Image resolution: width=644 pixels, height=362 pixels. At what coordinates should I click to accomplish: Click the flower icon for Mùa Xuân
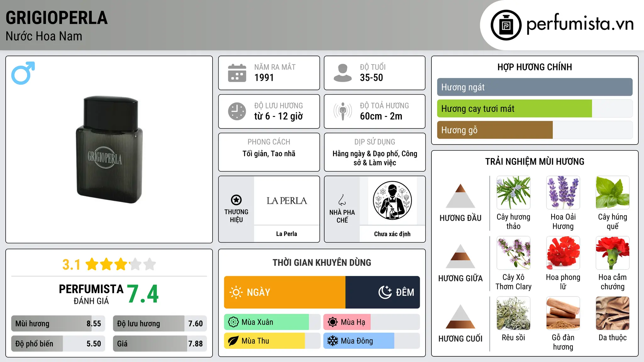(233, 322)
